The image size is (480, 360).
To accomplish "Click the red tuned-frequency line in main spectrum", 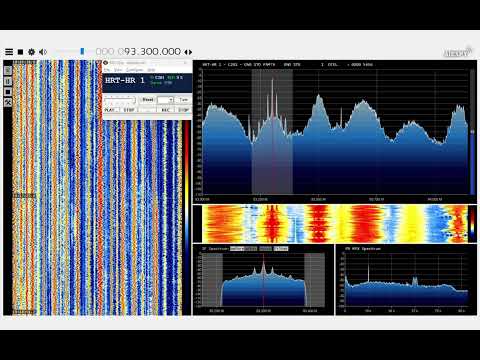I will (x=272, y=133).
